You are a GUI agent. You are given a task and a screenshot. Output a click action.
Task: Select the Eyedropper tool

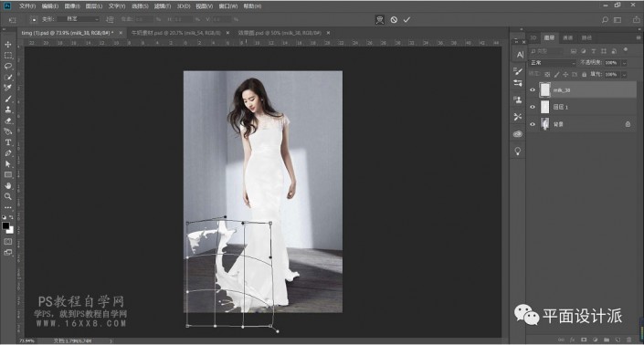8,88
